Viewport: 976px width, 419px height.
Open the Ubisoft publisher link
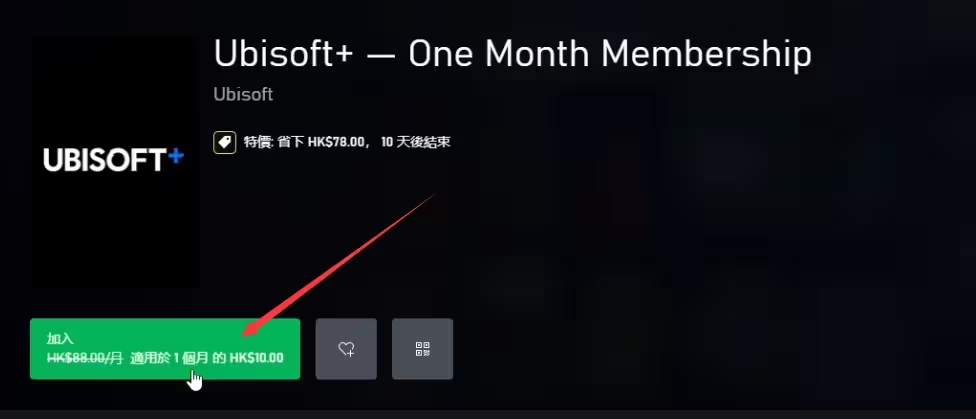pyautogui.click(x=243, y=95)
